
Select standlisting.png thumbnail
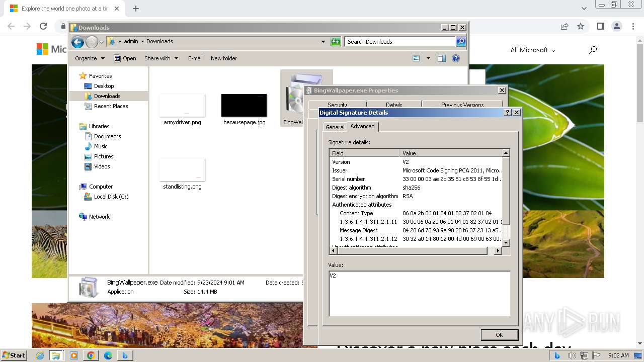(x=182, y=169)
